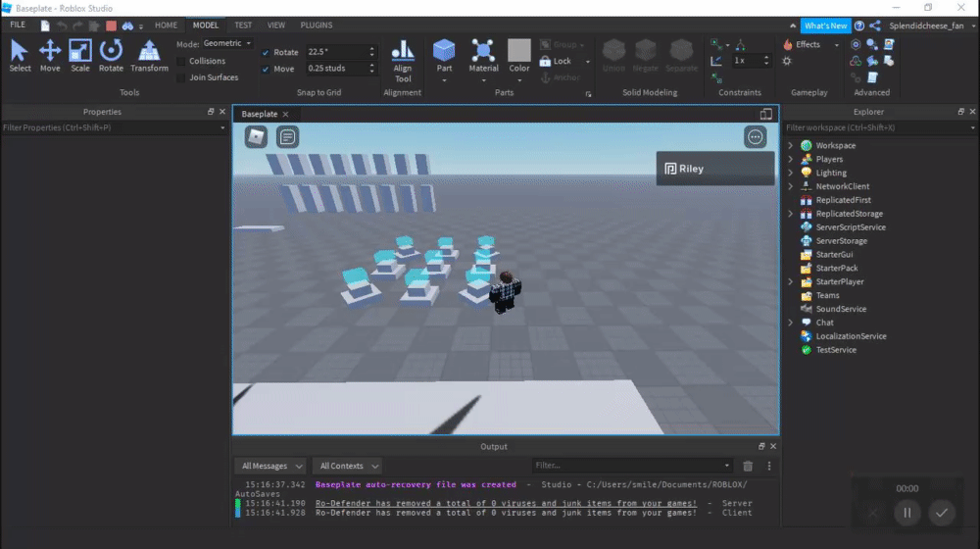The image size is (980, 549).
Task: Select StarterGui in Explorer
Action: coord(834,255)
